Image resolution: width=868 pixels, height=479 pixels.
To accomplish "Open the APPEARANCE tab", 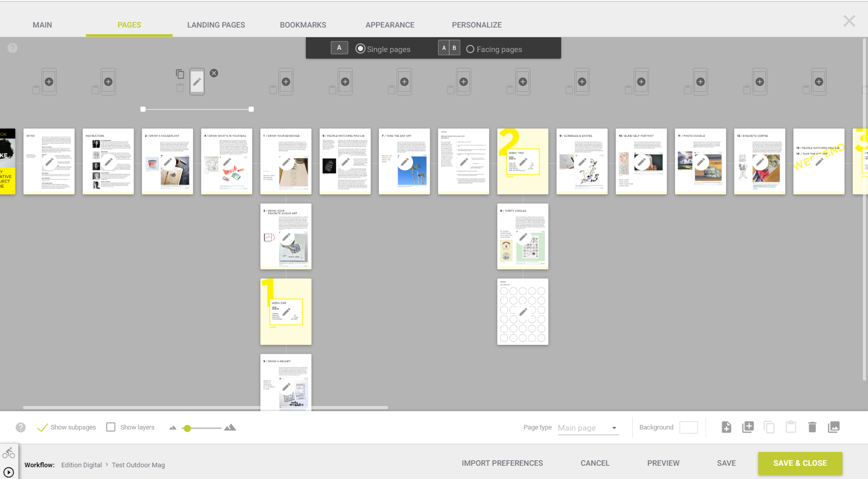I will 390,24.
